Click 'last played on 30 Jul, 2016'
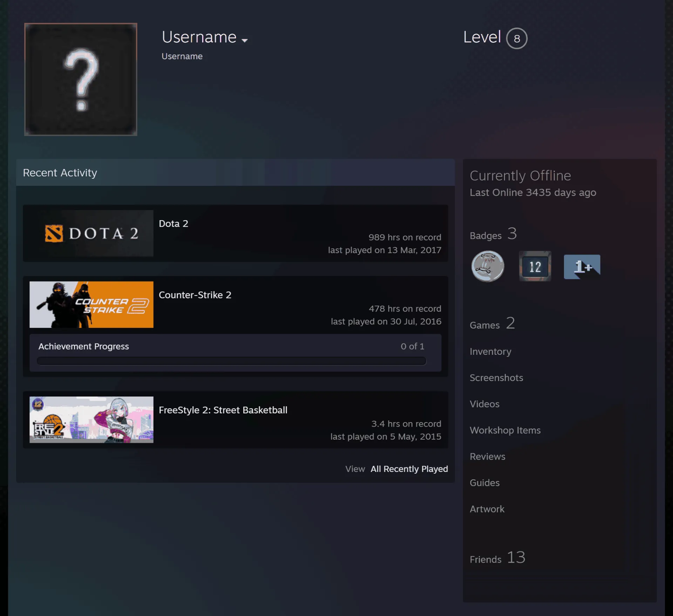 [x=386, y=321]
